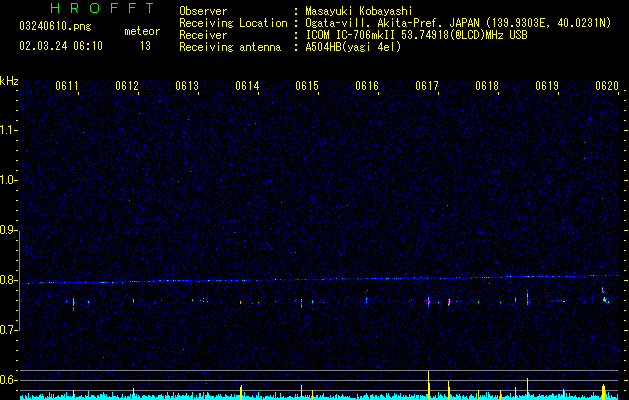Click the 1.0 kHz axis label
The height and width of the screenshot is (400, 629).
[9, 180]
